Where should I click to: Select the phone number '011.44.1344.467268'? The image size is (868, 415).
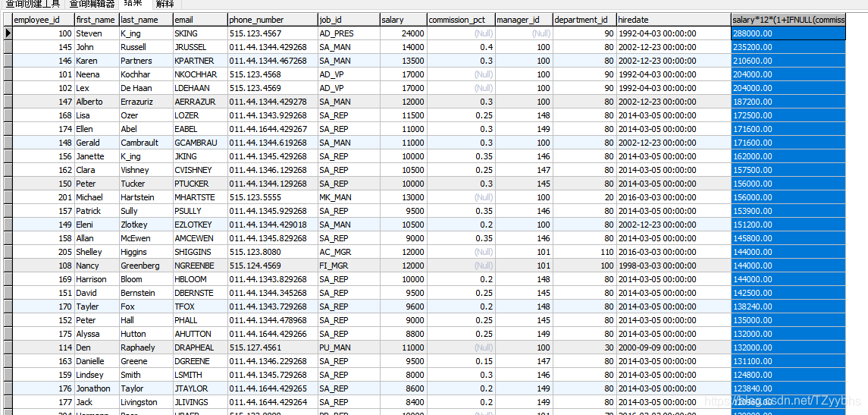coord(272,61)
